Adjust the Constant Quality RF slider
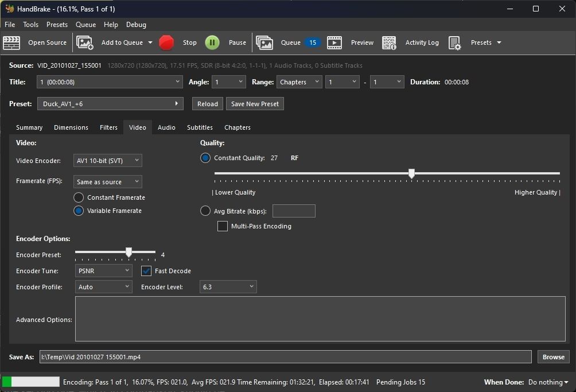The image size is (576, 392). point(412,173)
